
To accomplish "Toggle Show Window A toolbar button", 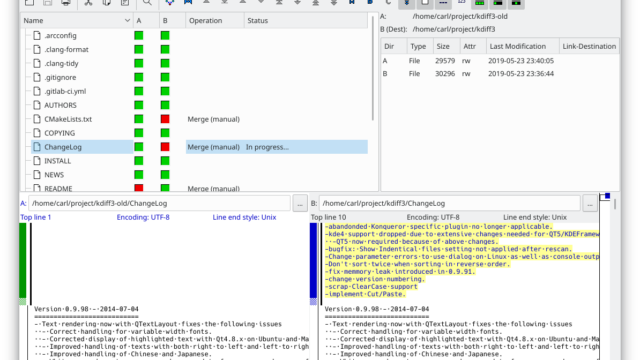I will 480,3.
